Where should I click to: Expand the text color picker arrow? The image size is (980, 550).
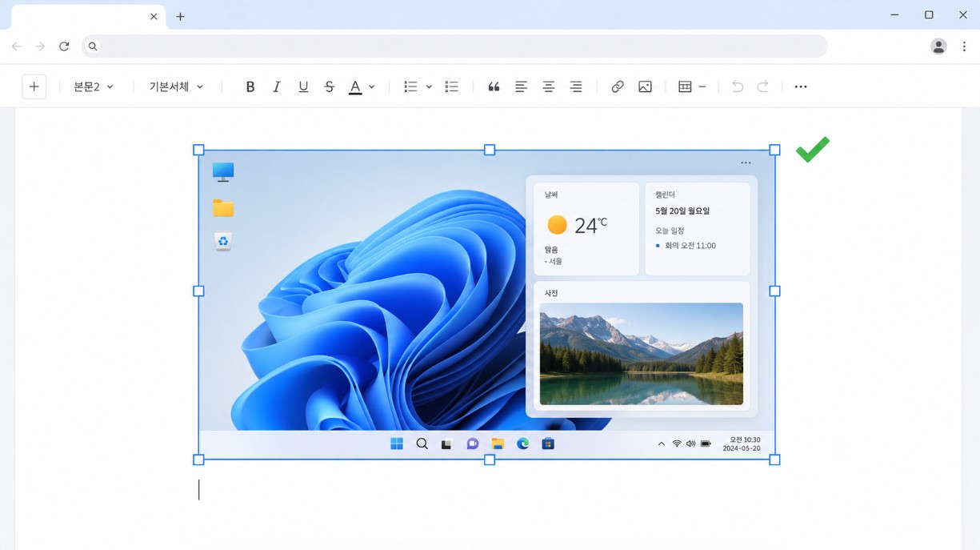372,86
